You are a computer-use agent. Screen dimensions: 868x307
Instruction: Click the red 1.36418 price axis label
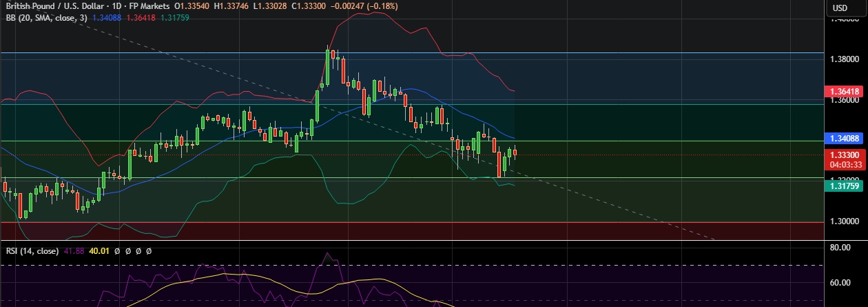[x=843, y=91]
